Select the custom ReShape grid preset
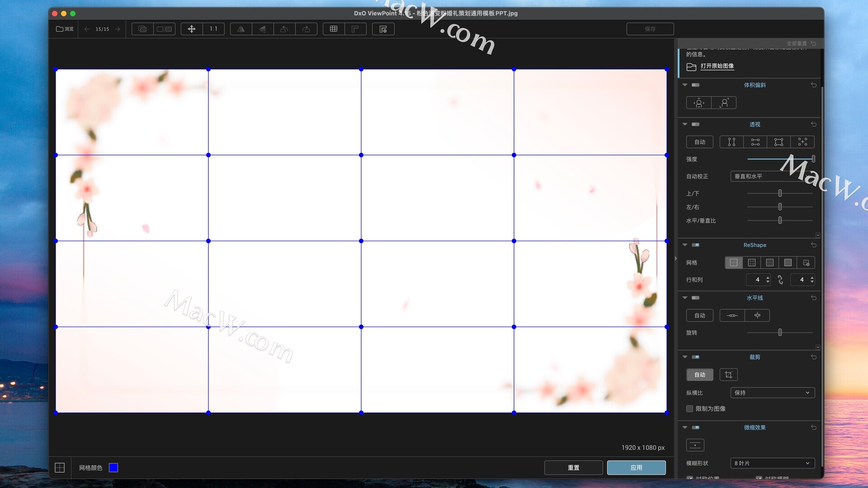 click(x=806, y=263)
